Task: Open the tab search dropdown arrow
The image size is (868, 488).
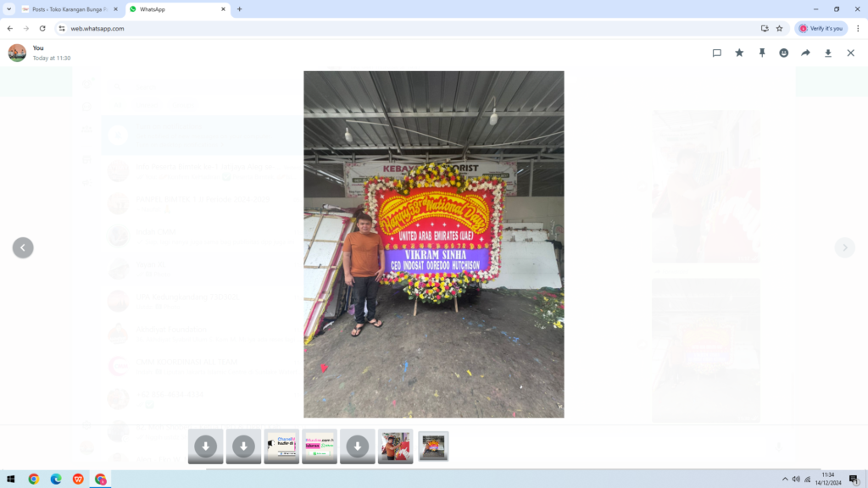Action: pos(9,9)
